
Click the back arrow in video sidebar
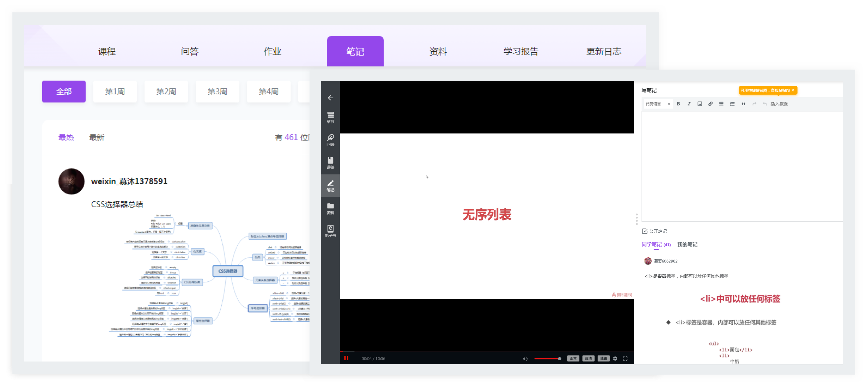click(x=330, y=98)
